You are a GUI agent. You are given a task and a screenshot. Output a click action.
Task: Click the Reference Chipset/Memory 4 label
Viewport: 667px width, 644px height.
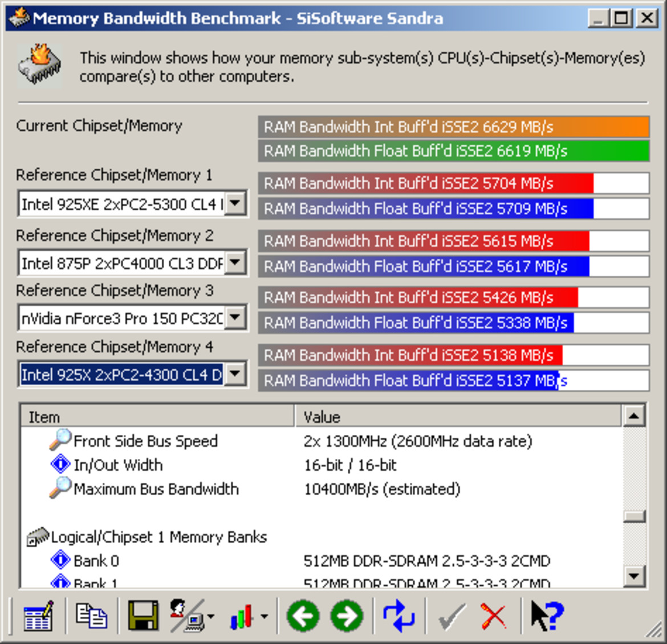point(115,347)
